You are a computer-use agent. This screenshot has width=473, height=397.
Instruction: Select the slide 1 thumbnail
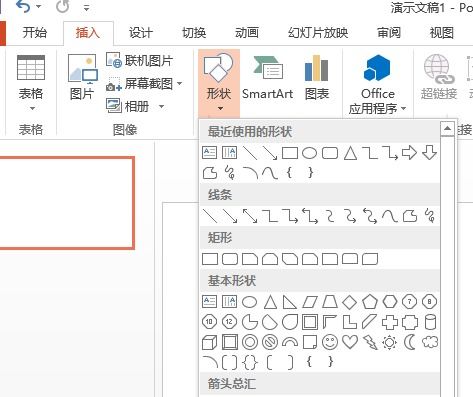pos(67,203)
